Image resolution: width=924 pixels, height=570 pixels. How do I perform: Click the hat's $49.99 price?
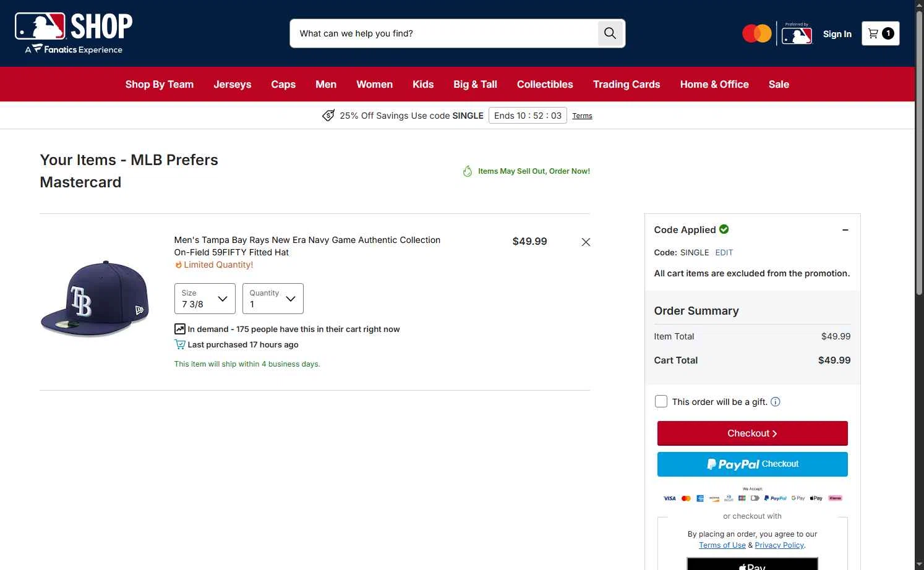pos(529,242)
